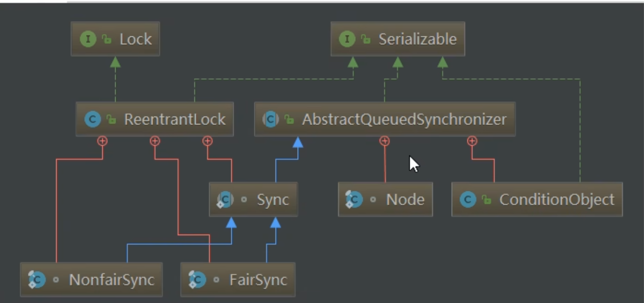This screenshot has width=644, height=303.
Task: Click the key icon beside ReentrantLock
Action: click(x=110, y=119)
